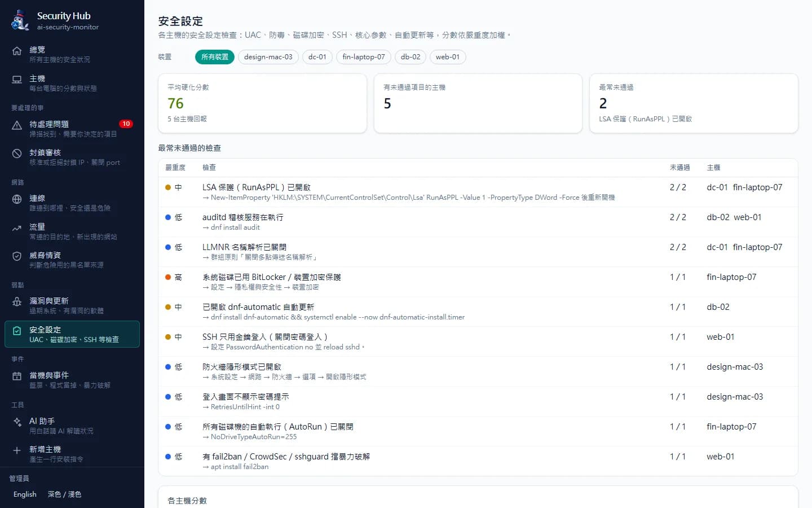Open 漏洞與更新 vulnerabilities page
Image resolution: width=812 pixels, height=508 pixels.
[72, 305]
